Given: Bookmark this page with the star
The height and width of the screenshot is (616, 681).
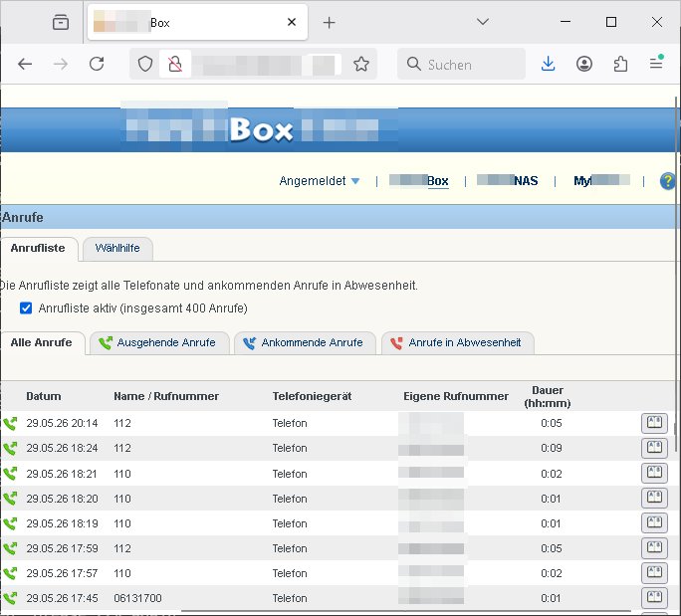Looking at the screenshot, I should (361, 65).
